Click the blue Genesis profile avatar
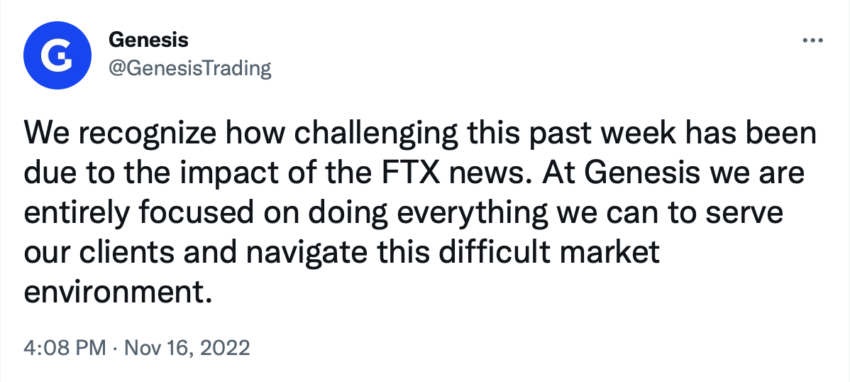This screenshot has width=850, height=382. (56, 56)
